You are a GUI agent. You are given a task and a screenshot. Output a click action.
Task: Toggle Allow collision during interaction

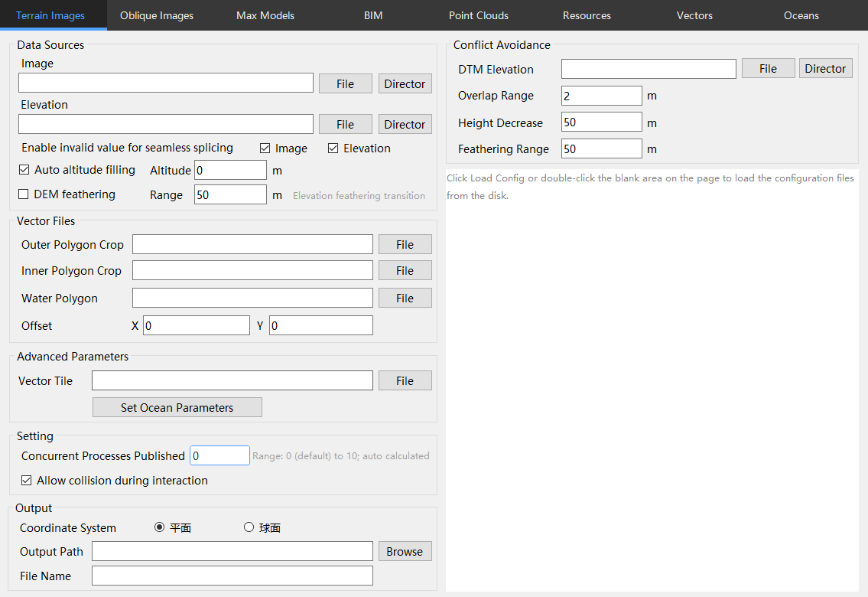point(27,481)
